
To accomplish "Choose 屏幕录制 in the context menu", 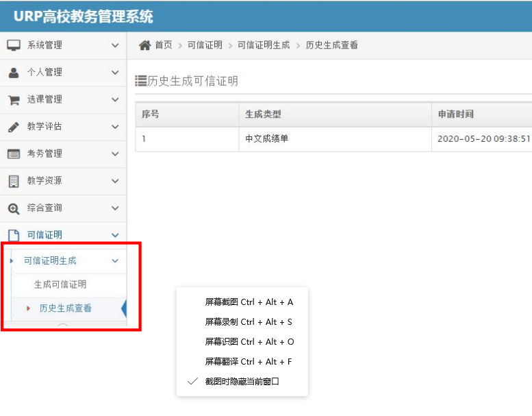I will 249,321.
